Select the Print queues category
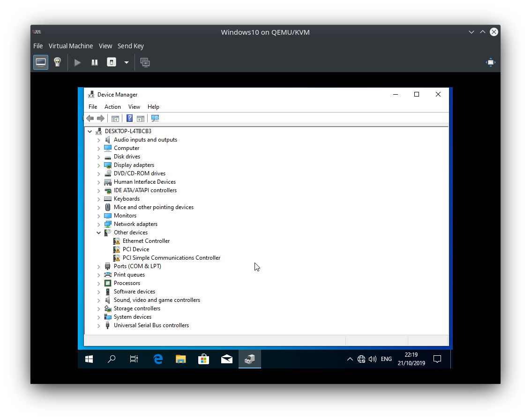 point(129,275)
